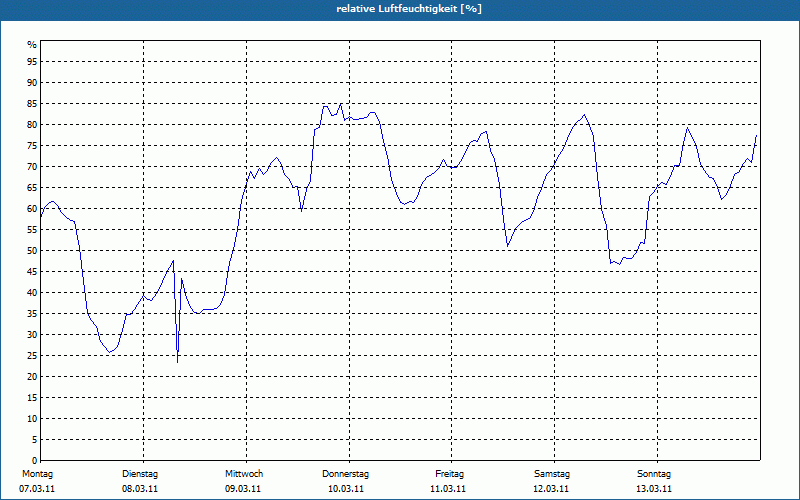Click the y-axis value '40'
This screenshot has width=800, height=500.
[x=32, y=293]
